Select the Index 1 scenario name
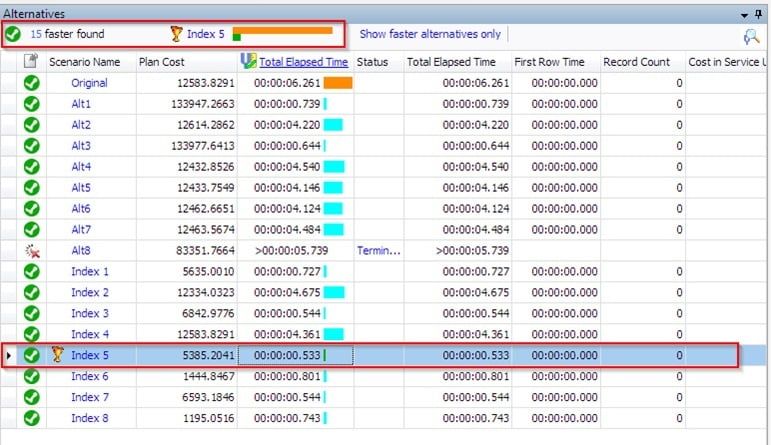 (x=90, y=271)
